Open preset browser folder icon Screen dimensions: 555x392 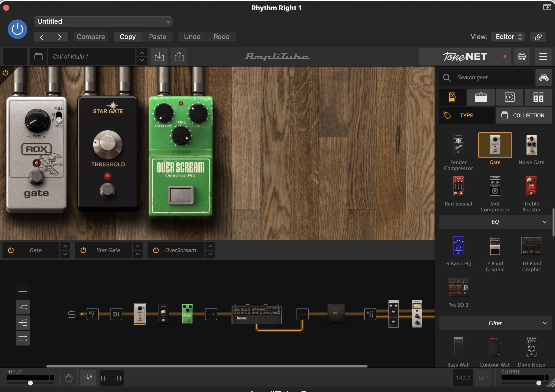click(39, 57)
